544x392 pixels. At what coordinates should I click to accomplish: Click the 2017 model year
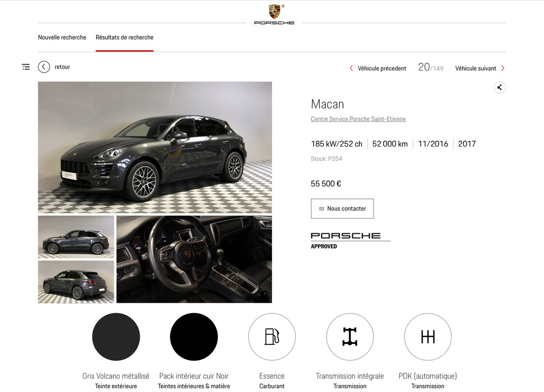coord(467,144)
